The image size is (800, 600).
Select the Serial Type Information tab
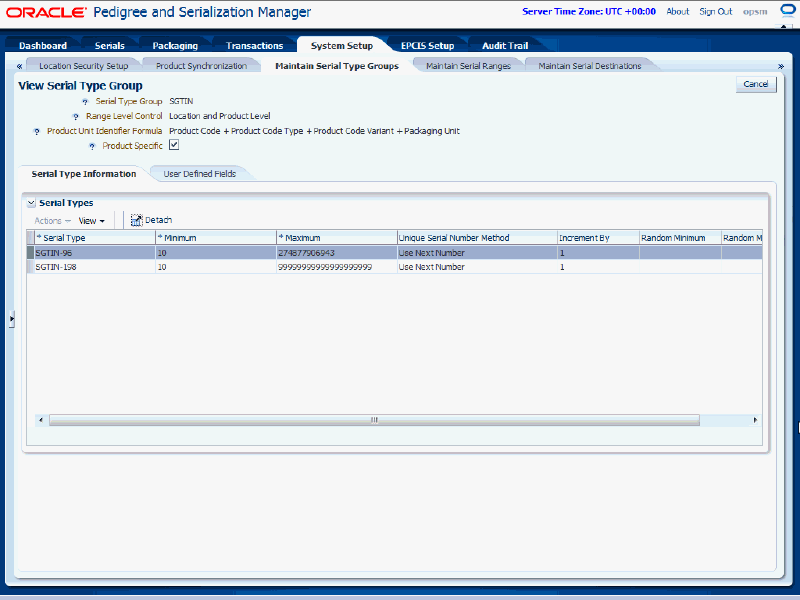click(x=84, y=174)
